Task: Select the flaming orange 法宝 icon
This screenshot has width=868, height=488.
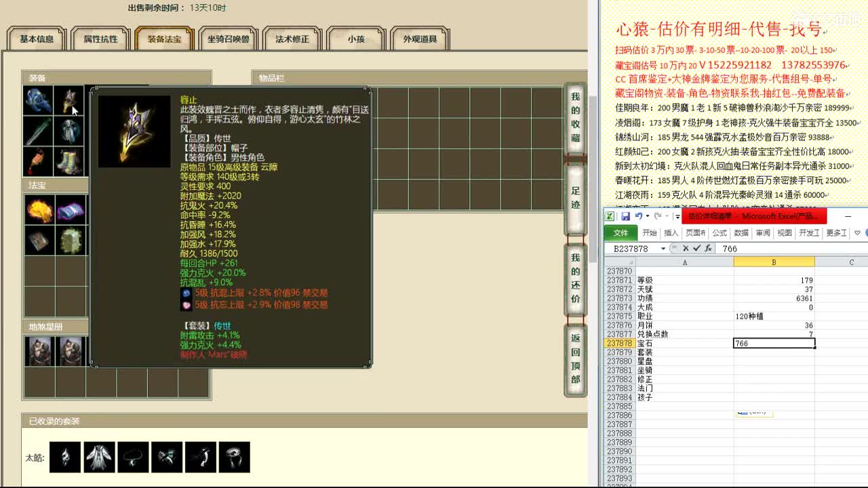Action: (x=39, y=210)
